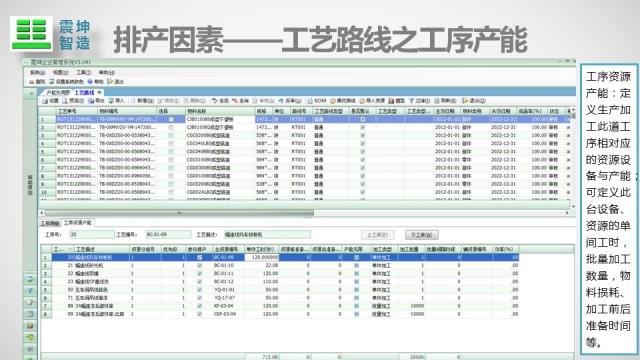Click the 单件工时 column header in the lower grid
Screen dimensions: 640x360
pos(261,249)
